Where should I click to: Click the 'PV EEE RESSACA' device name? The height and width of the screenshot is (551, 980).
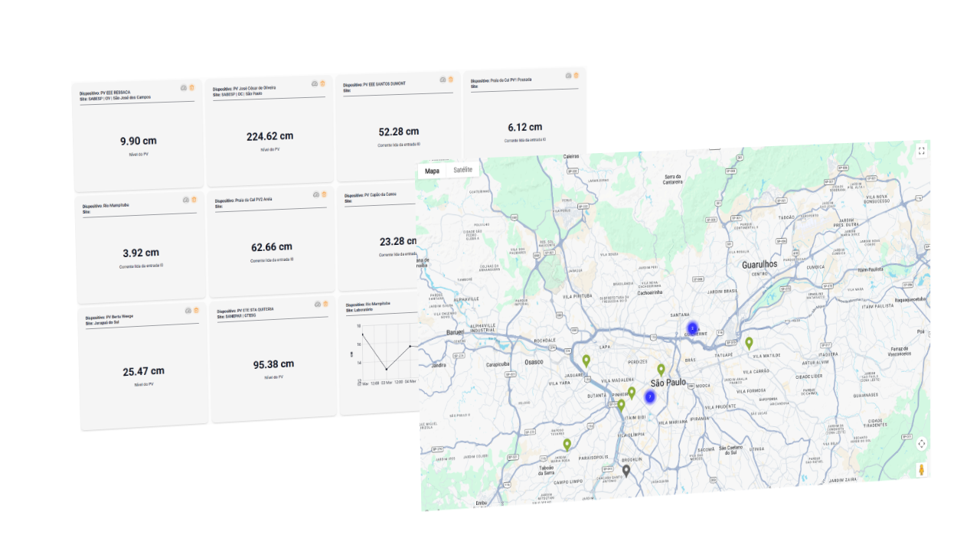click(117, 93)
